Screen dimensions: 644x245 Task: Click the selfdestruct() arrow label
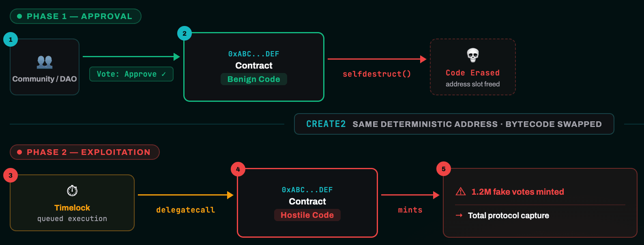[377, 74]
